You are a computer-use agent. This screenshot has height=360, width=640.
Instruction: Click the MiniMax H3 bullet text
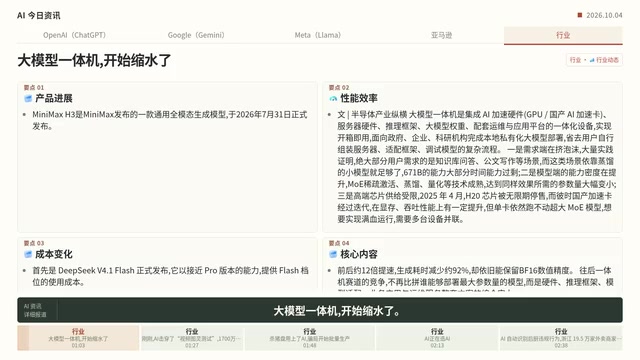[170, 120]
